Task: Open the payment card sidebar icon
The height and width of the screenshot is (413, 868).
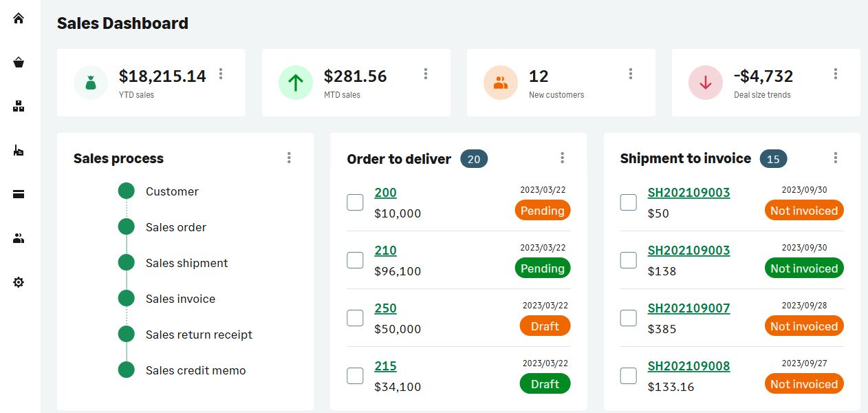Action: coord(19,195)
